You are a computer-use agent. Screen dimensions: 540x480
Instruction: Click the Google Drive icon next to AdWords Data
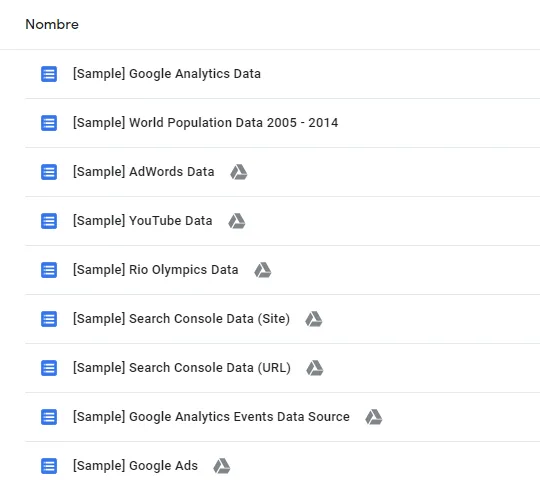point(239,172)
